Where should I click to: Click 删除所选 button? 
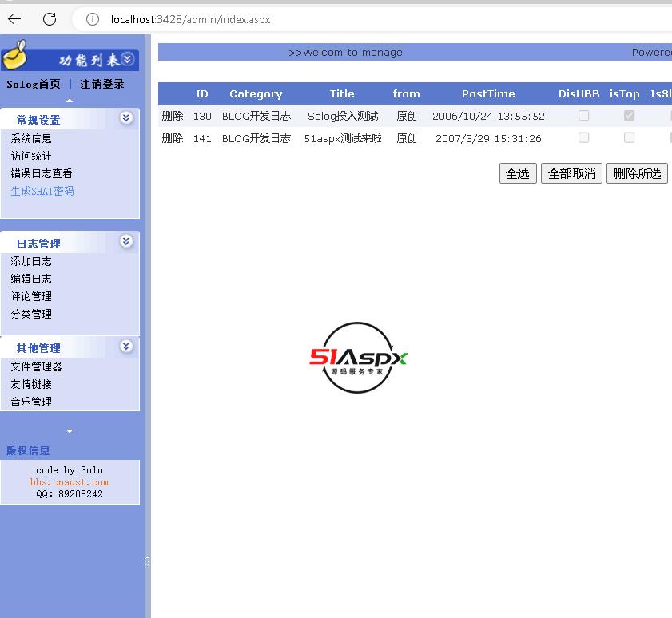tap(637, 173)
